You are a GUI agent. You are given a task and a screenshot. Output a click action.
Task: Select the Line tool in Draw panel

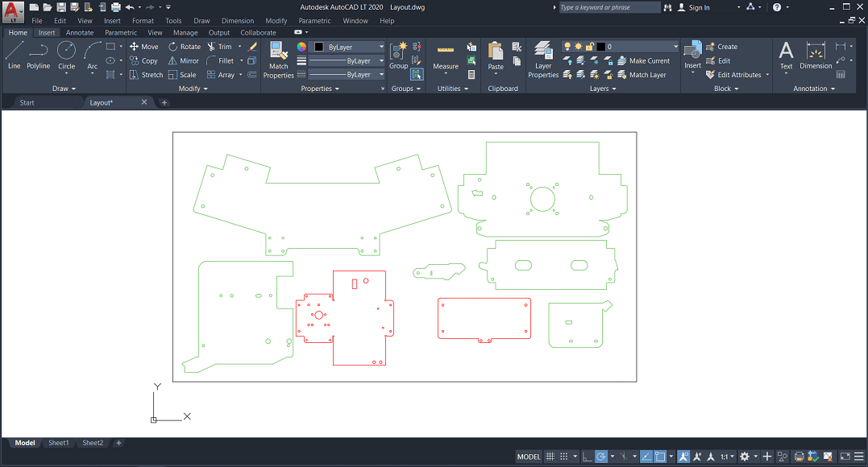pos(14,55)
